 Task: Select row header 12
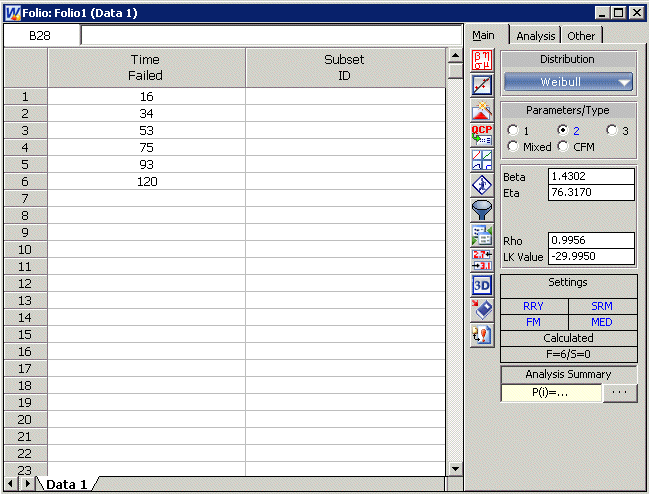tap(25, 283)
